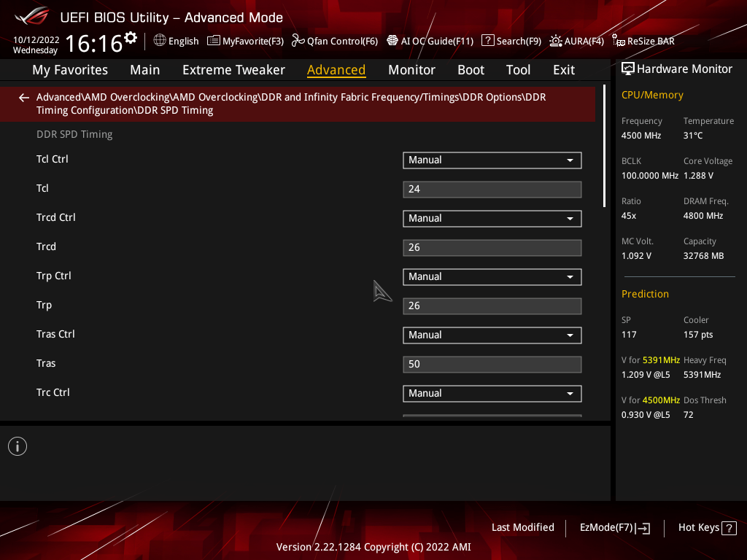Click the DDR SPD Timing heading
Image resolution: width=747 pixels, height=560 pixels.
74,135
